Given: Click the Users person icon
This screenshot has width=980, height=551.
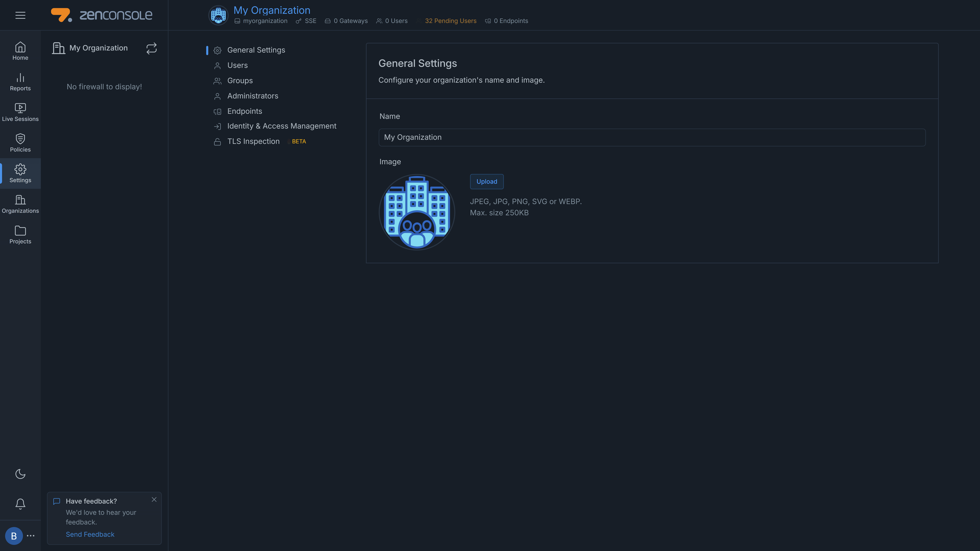Looking at the screenshot, I should (x=217, y=66).
